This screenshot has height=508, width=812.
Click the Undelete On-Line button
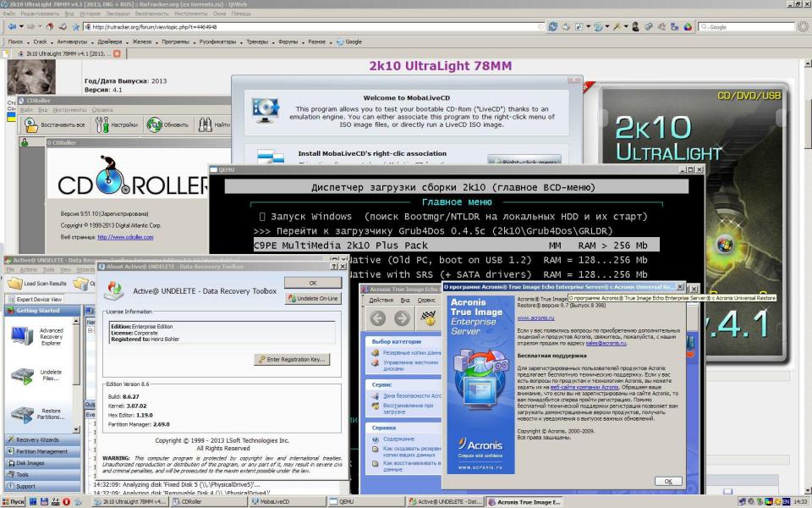pyautogui.click(x=313, y=299)
